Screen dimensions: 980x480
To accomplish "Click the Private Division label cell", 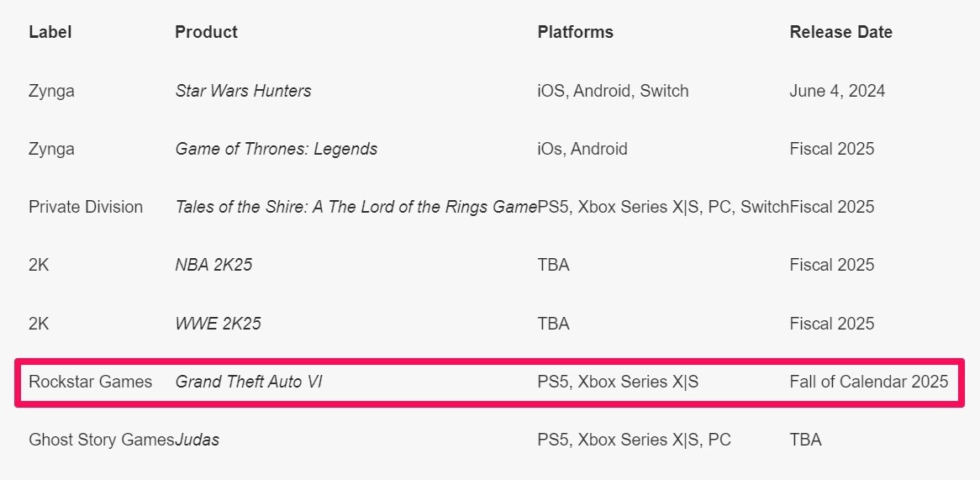I will (85, 207).
